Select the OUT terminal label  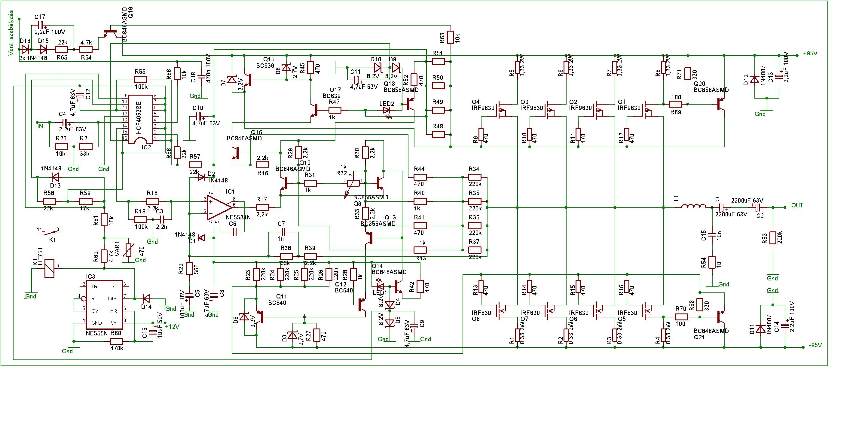click(797, 205)
